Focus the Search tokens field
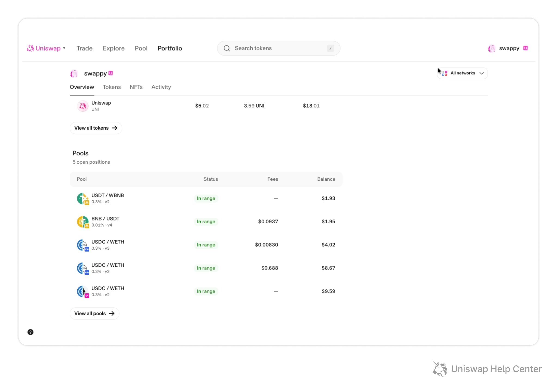 tap(278, 48)
